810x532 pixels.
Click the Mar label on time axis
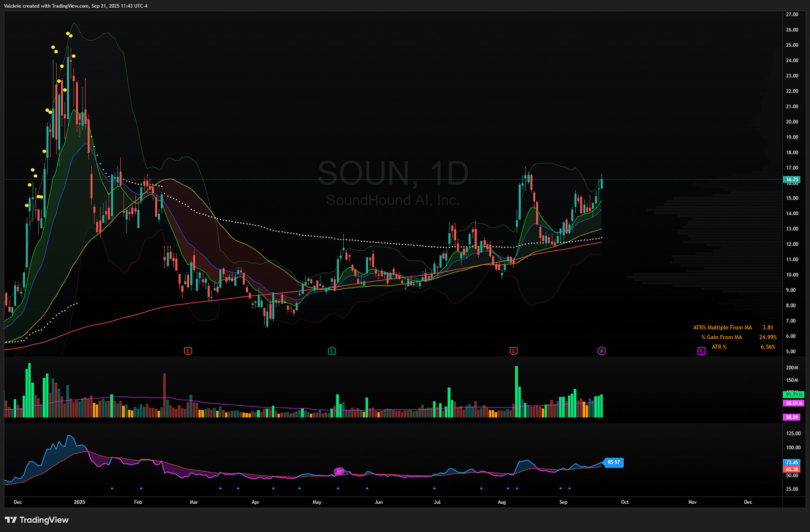click(x=194, y=502)
